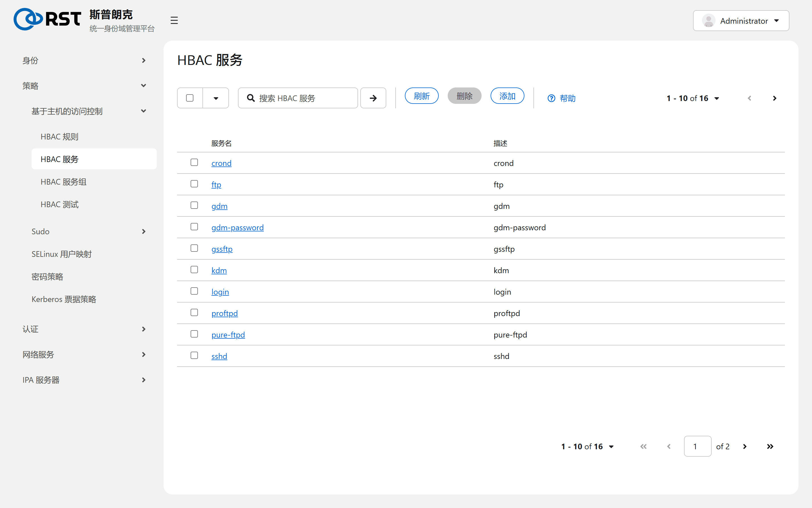Collapse the 策略 sidebar section

point(85,86)
